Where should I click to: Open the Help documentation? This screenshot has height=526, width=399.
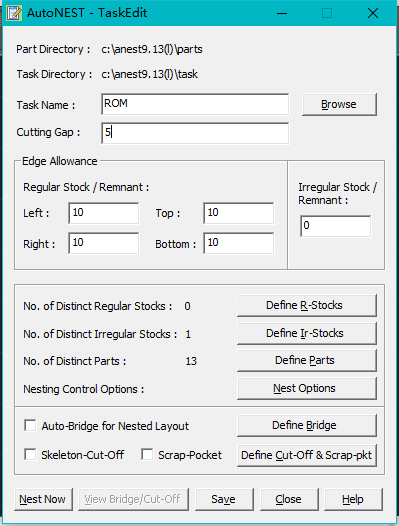[x=353, y=499]
